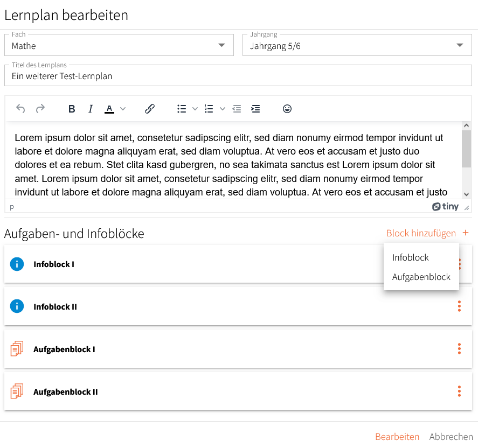
Task: Open the emoji picker
Action: click(x=287, y=109)
